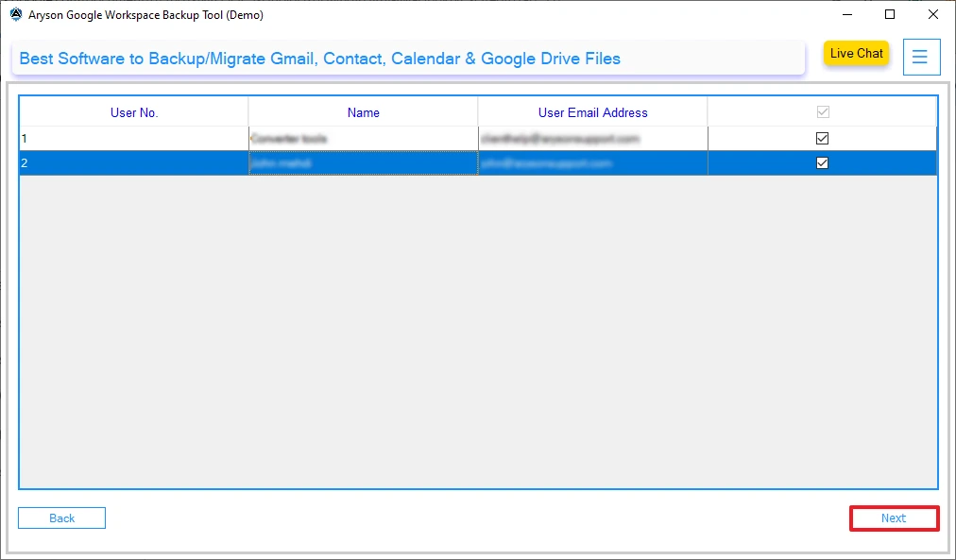The height and width of the screenshot is (560, 956).
Task: Click the name cell in row 1
Action: pos(364,138)
